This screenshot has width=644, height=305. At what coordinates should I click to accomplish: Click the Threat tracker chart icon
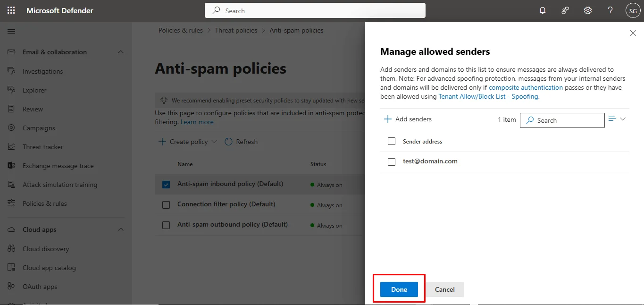coord(12,146)
